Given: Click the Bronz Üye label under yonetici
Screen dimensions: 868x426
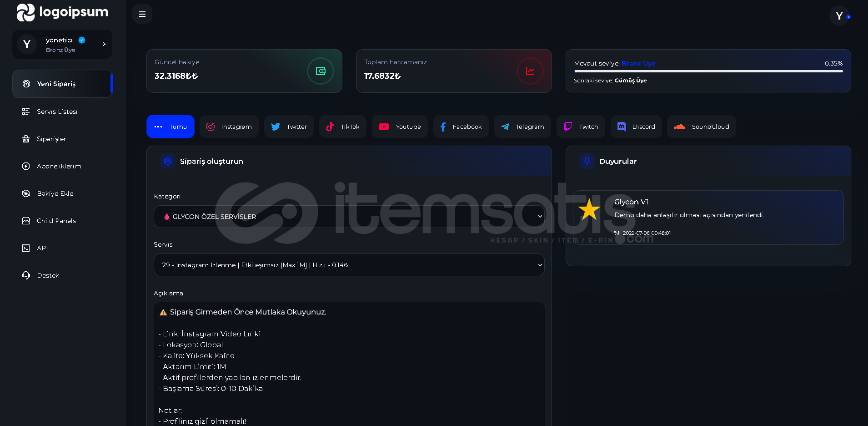Looking at the screenshot, I should pos(60,50).
